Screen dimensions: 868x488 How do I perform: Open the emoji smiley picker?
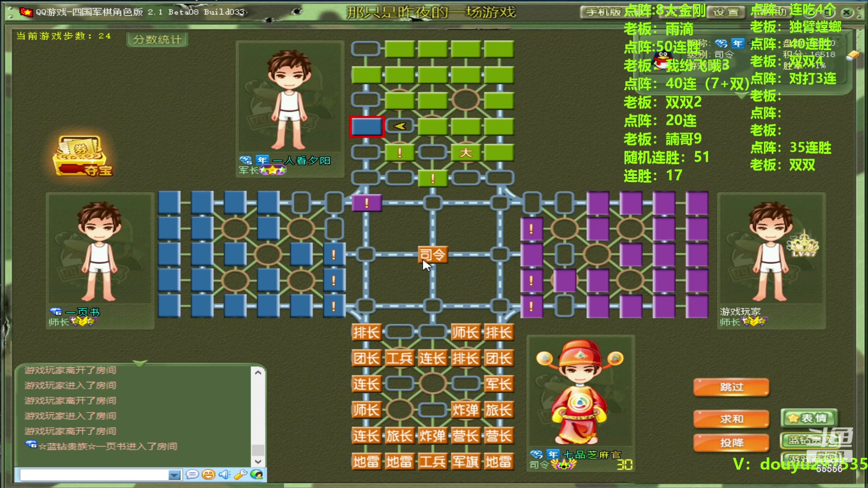(208, 474)
